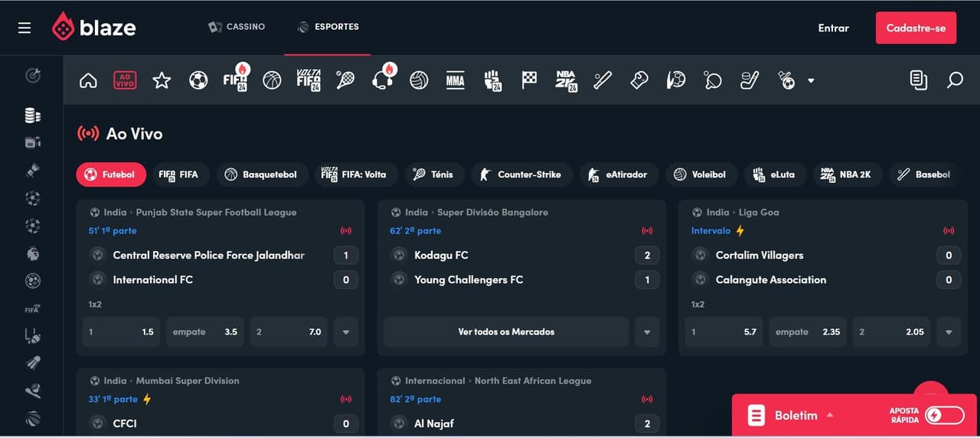Switch to the Cassino tab
Viewport: 980px width, 438px height.
pyautogui.click(x=237, y=27)
